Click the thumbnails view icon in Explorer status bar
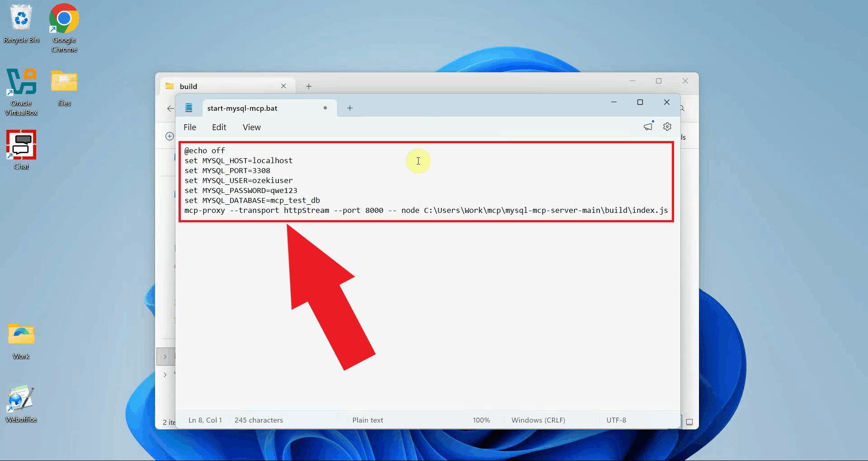The height and width of the screenshot is (461, 868). (689, 422)
